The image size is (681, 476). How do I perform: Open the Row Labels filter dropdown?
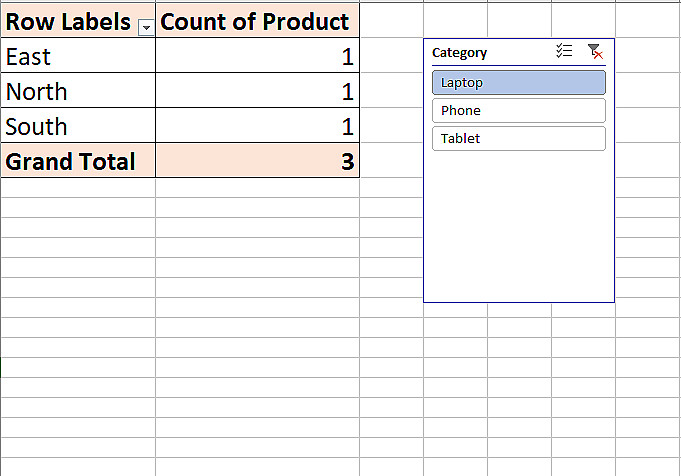pyautogui.click(x=146, y=28)
